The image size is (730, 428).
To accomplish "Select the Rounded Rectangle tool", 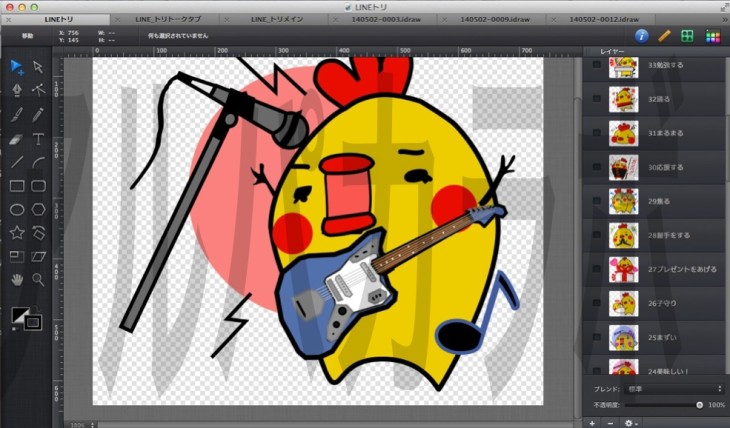I will (x=38, y=186).
